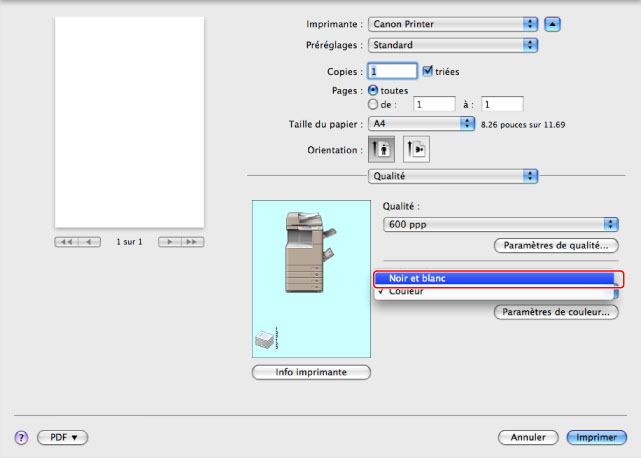Screen dimensions: 641x458
Task: Open the Taille du papier A4 dropdown
Action: (x=420, y=123)
